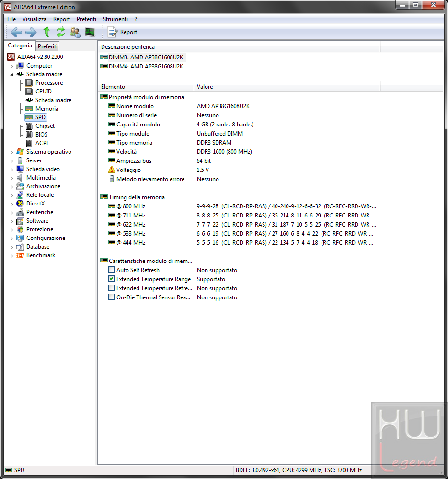Go up one level with green arrow
The width and height of the screenshot is (448, 479).
[x=46, y=32]
